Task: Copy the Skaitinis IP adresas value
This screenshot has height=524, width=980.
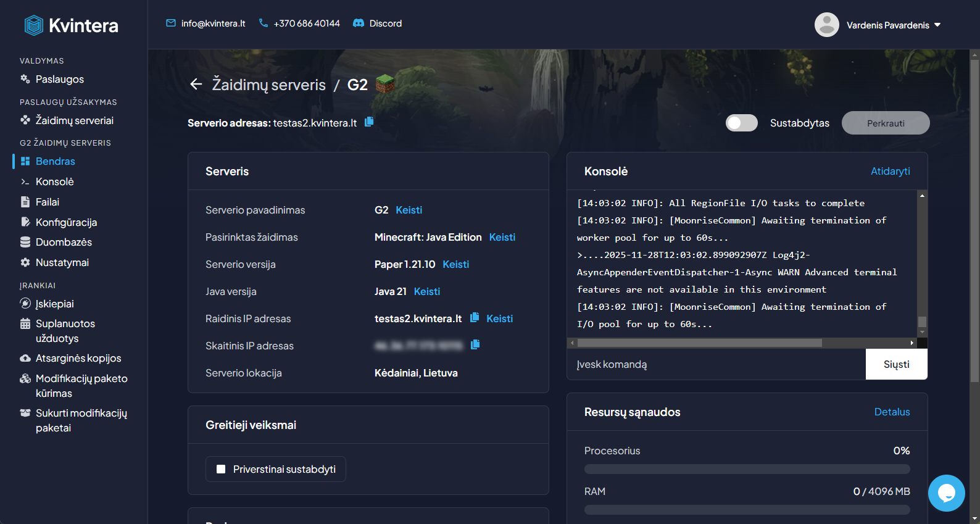Action: click(x=475, y=345)
